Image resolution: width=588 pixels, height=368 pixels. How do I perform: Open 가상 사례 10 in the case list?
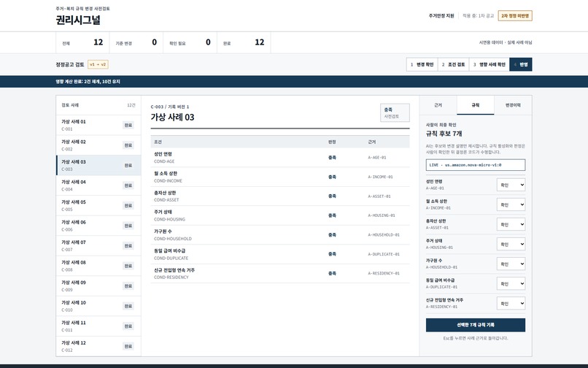click(x=98, y=306)
